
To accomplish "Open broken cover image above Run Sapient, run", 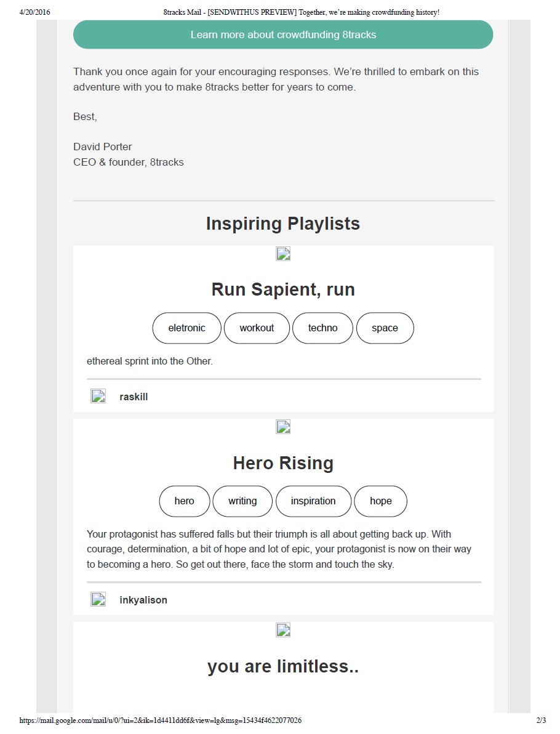I will (x=283, y=254).
